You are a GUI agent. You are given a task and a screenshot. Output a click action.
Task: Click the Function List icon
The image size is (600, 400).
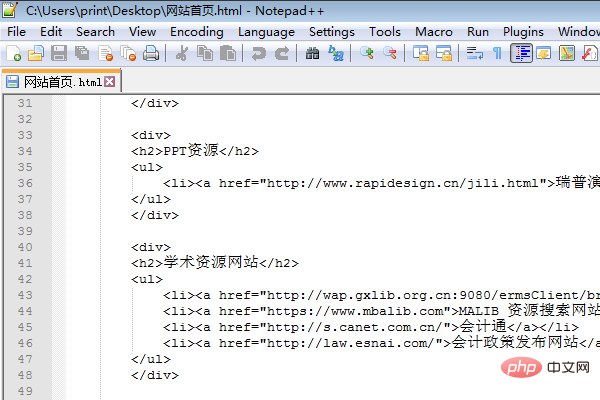coord(590,53)
